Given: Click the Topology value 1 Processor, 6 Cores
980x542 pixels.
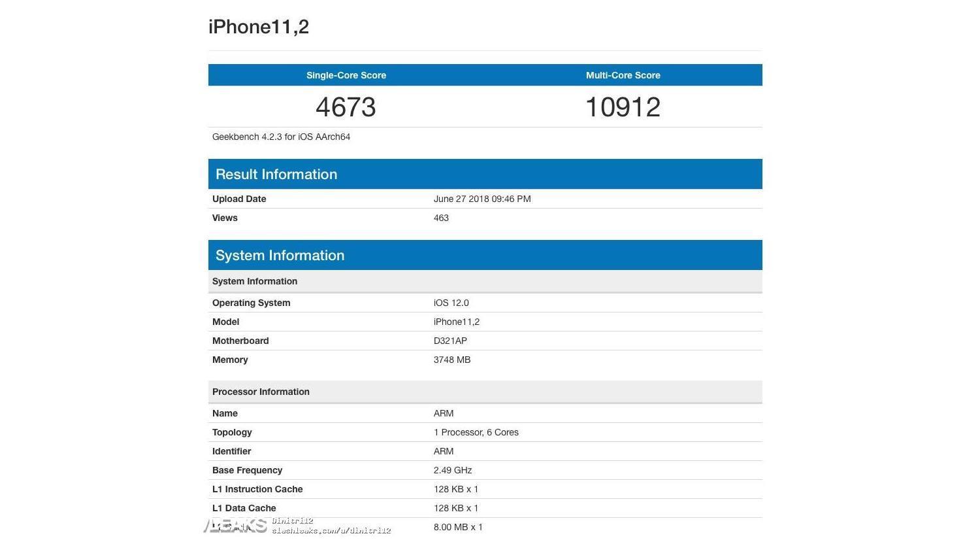Looking at the screenshot, I should click(476, 432).
